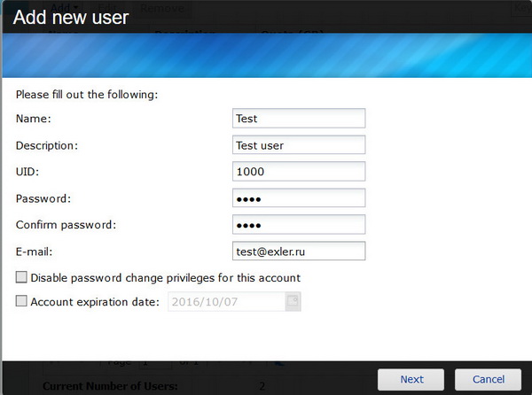This screenshot has height=395, width=532.
Task: Open the Add dropdown behind the dialog
Action: pyautogui.click(x=64, y=8)
